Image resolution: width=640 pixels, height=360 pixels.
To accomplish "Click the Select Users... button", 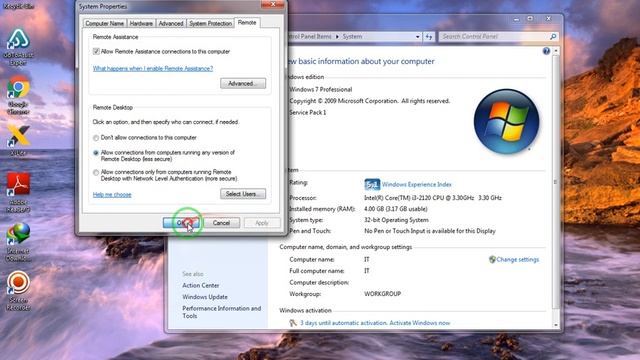I will 243,194.
